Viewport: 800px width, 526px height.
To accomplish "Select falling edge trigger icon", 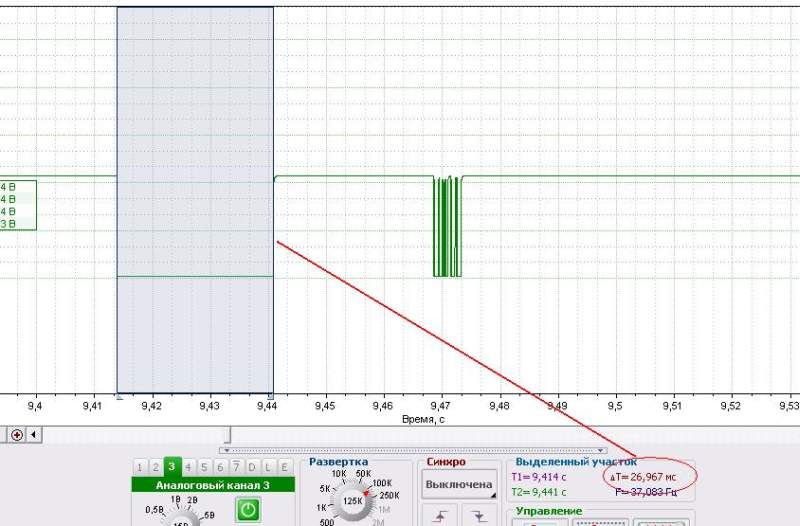I will click(x=479, y=515).
